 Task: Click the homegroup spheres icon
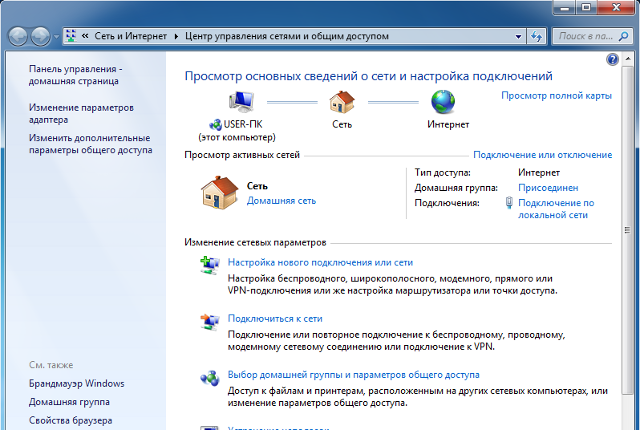coord(210,378)
